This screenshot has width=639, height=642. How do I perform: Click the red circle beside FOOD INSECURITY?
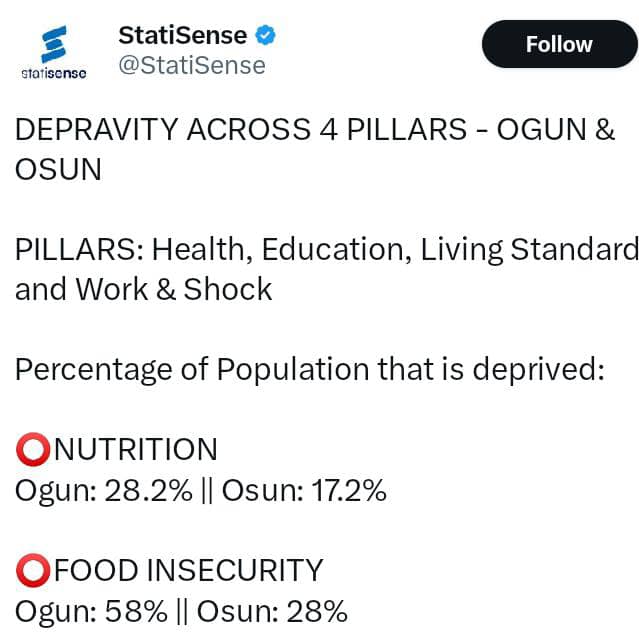click(32, 570)
